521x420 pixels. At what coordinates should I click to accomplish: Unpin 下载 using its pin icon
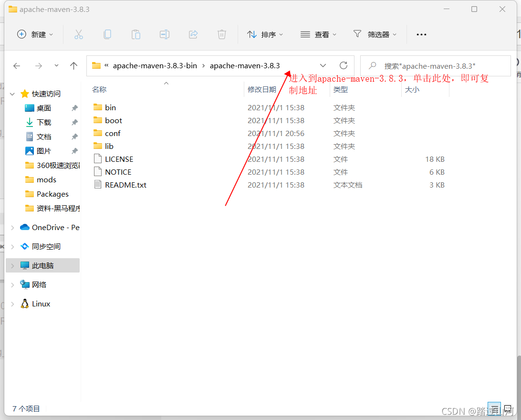pyautogui.click(x=74, y=122)
